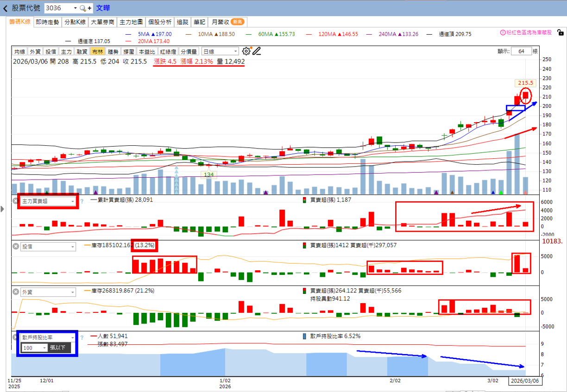The height and width of the screenshot is (392, 567).
Task: Open the 主力買賣超 indicator dropdown
Action: coord(72,201)
